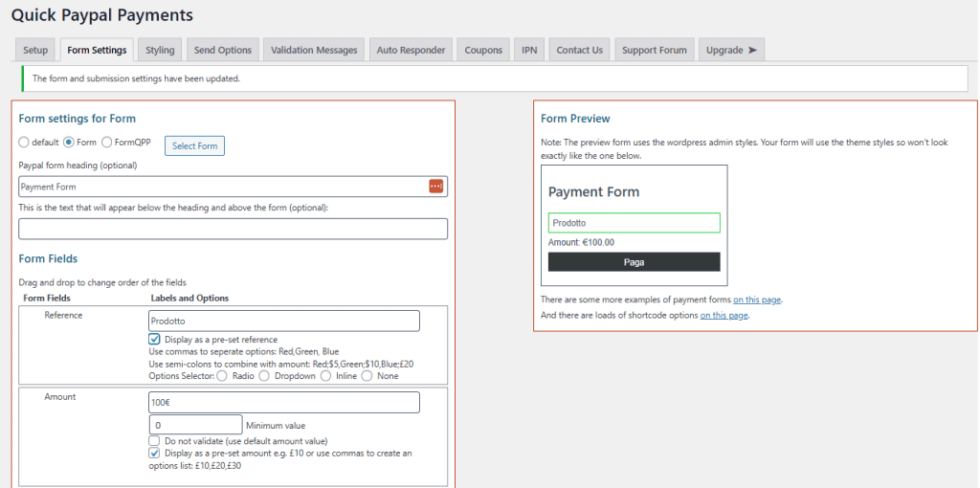
Task: Click the Form Preview heading
Action: click(x=575, y=118)
